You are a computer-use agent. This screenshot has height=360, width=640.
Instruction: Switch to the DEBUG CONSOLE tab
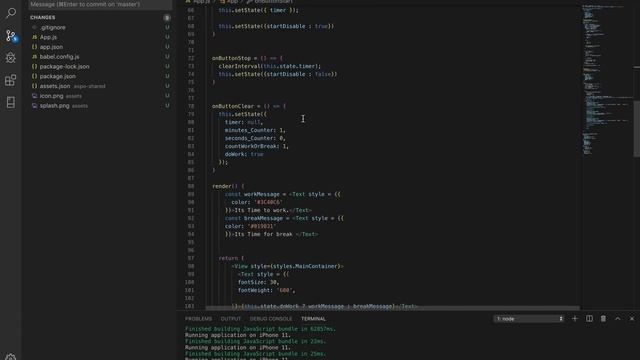[x=271, y=319]
